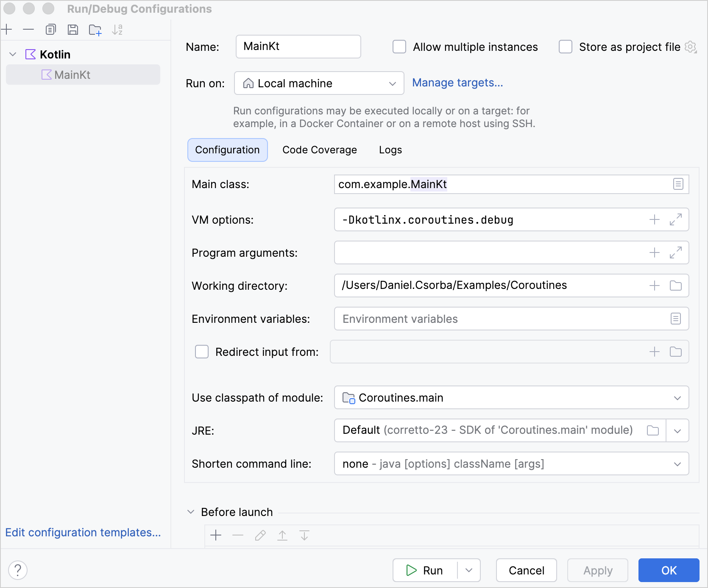Toggle Redirect input from checkbox
708x588 pixels.
tap(202, 352)
